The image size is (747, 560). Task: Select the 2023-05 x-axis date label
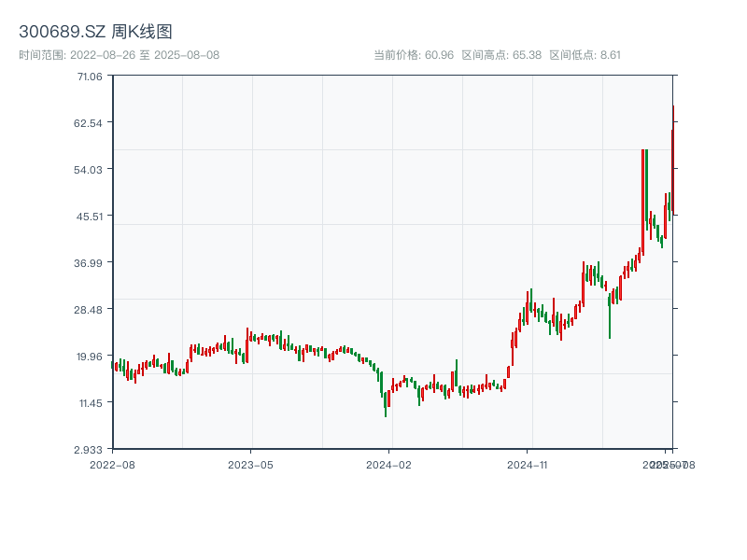pyautogui.click(x=251, y=464)
